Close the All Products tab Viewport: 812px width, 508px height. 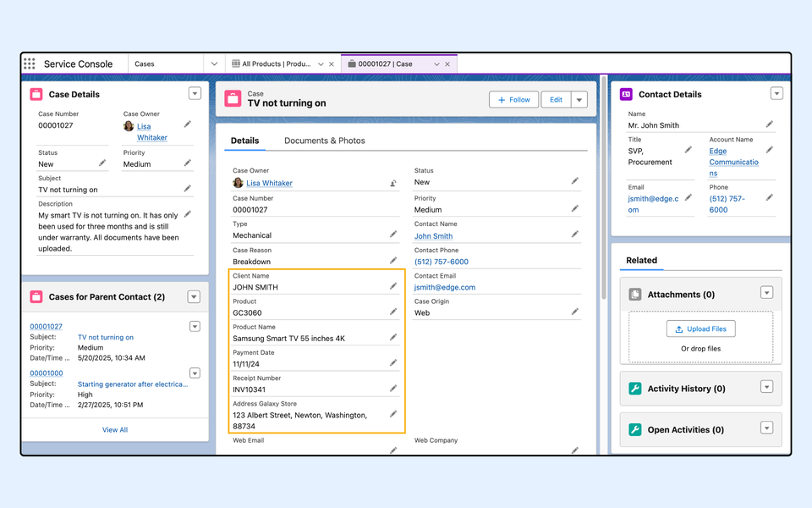(x=331, y=64)
